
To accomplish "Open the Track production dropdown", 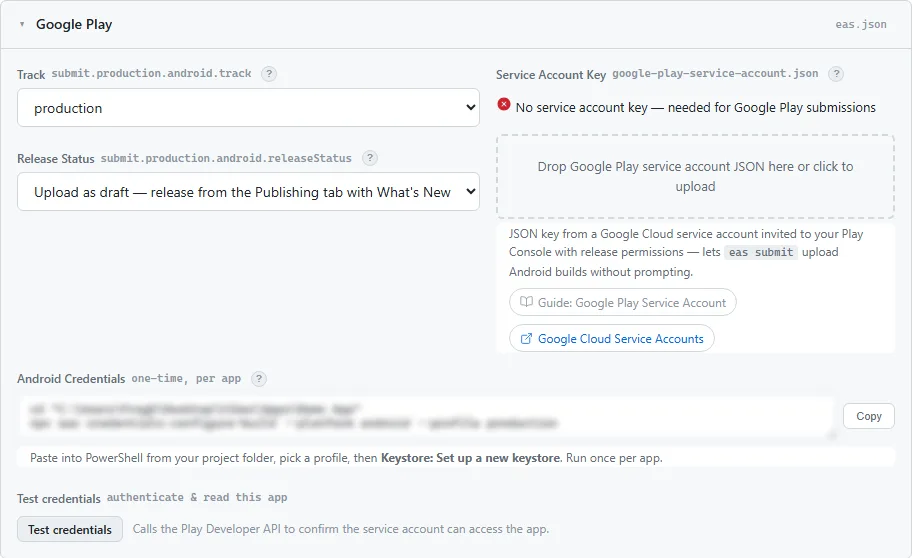I will pyautogui.click(x=248, y=108).
